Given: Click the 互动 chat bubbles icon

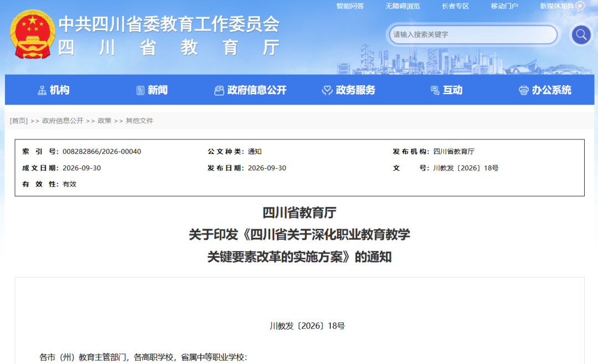Looking at the screenshot, I should coord(435,90).
